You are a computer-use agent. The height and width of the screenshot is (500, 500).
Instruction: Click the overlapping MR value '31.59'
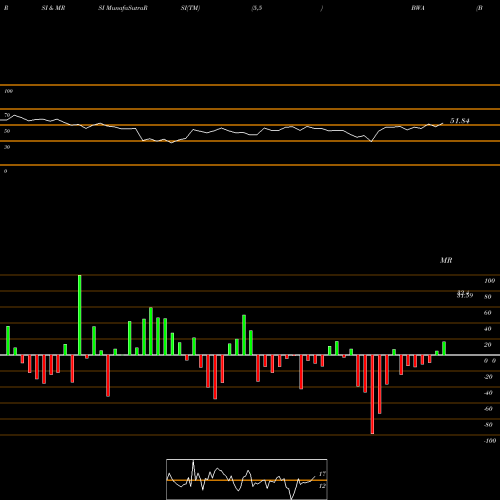[465, 296]
